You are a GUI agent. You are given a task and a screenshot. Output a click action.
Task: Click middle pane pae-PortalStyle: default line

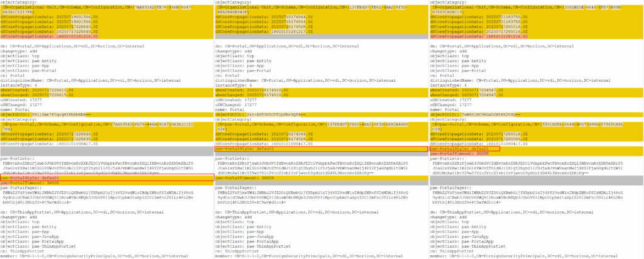click(321, 148)
